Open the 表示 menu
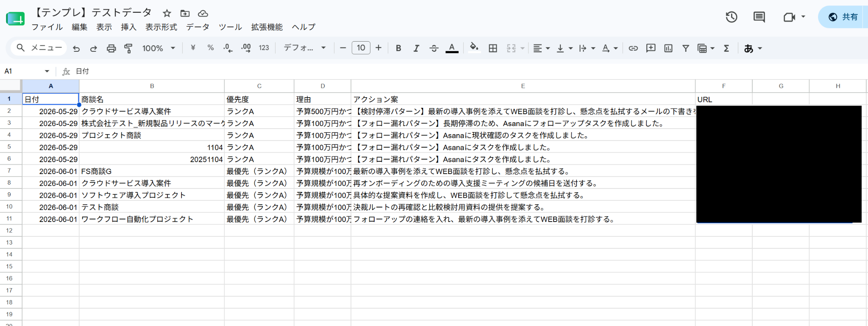 pyautogui.click(x=104, y=27)
